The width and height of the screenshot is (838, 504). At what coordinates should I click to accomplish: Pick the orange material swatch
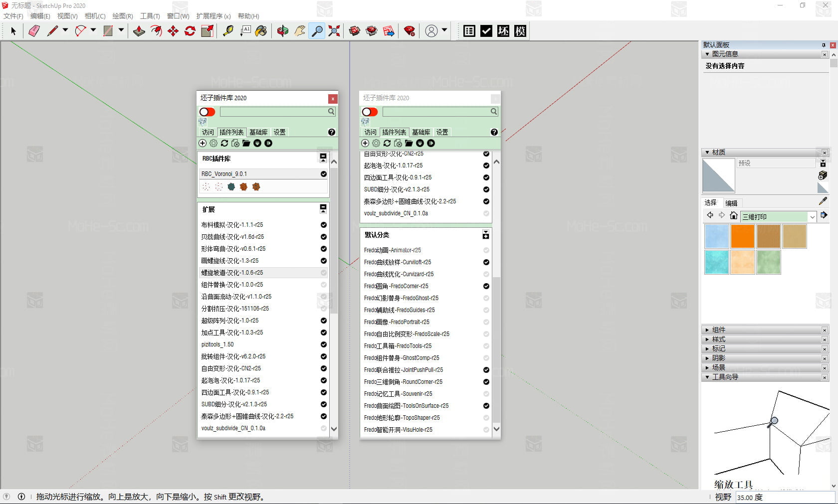pos(742,236)
